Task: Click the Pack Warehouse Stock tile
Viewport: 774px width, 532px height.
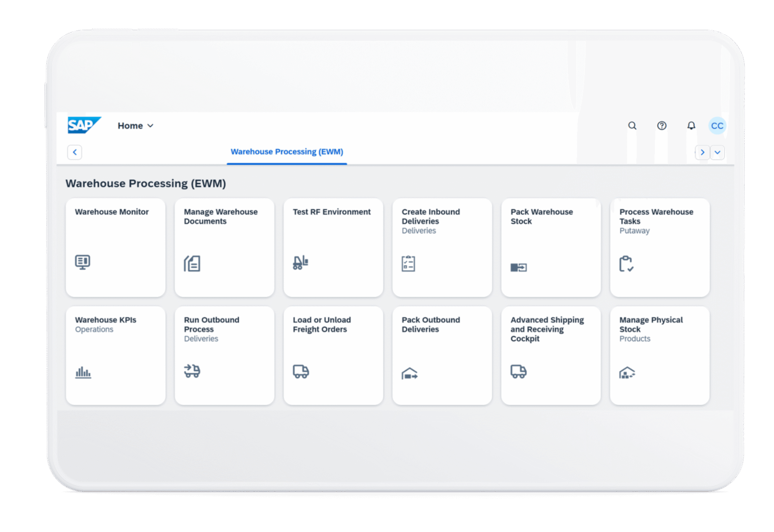Action: (x=551, y=248)
